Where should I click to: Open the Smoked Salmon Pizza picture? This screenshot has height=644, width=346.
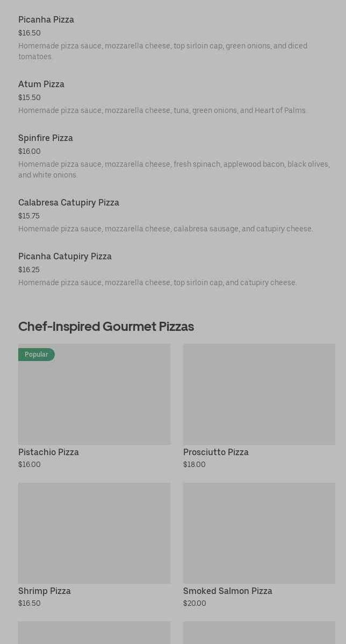click(x=259, y=533)
